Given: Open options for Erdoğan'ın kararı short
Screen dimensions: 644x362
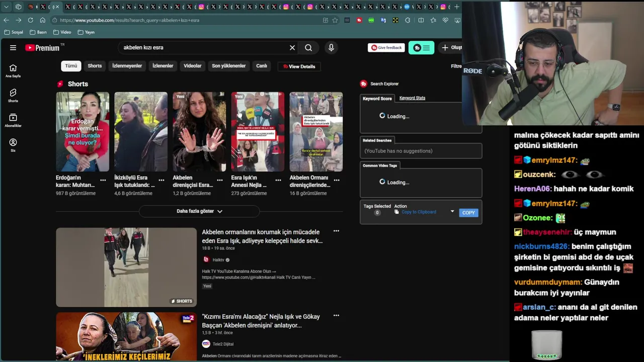Looking at the screenshot, I should (103, 180).
